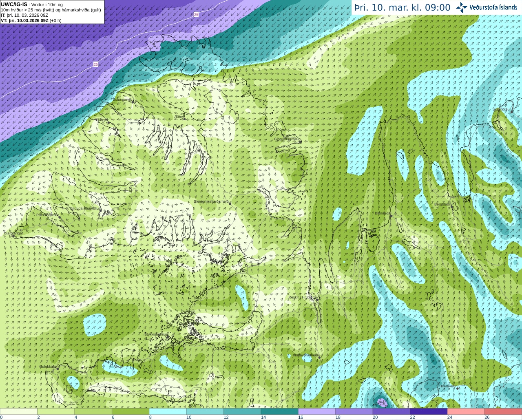Click the Bíldudalsflugvöllur station label
The width and height of the screenshot is (522, 420).
85,208
